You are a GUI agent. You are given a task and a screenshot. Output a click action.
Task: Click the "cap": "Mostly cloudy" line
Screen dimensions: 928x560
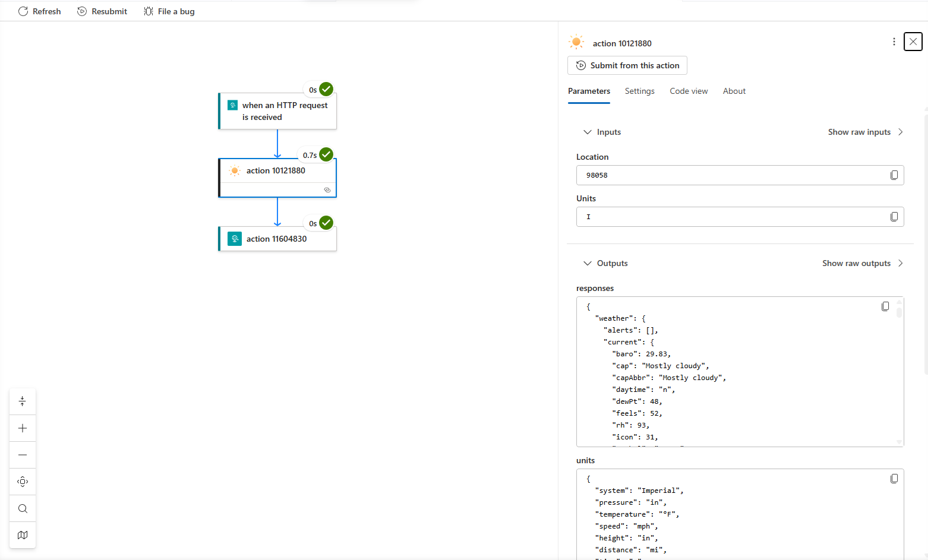[661, 366]
